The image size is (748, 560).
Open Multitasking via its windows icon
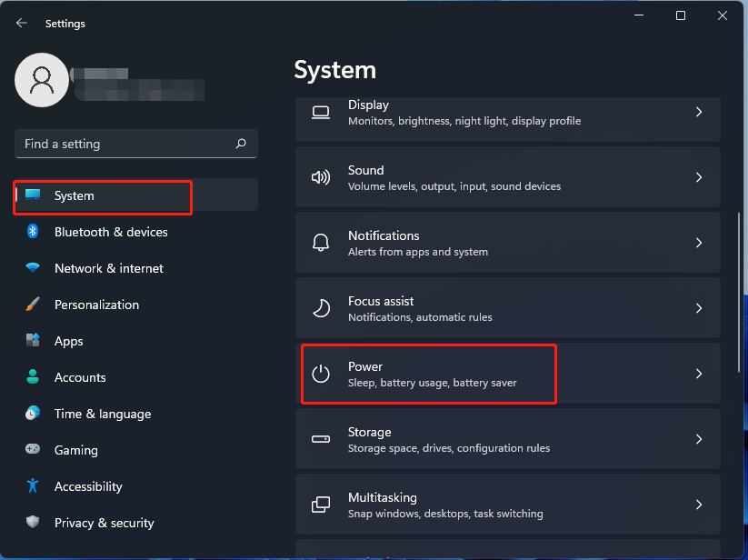(x=321, y=505)
